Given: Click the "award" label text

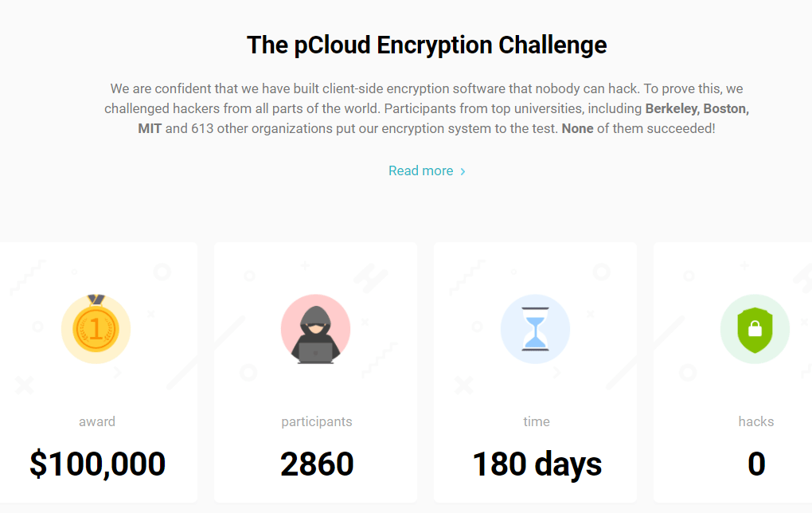Looking at the screenshot, I should point(97,421).
